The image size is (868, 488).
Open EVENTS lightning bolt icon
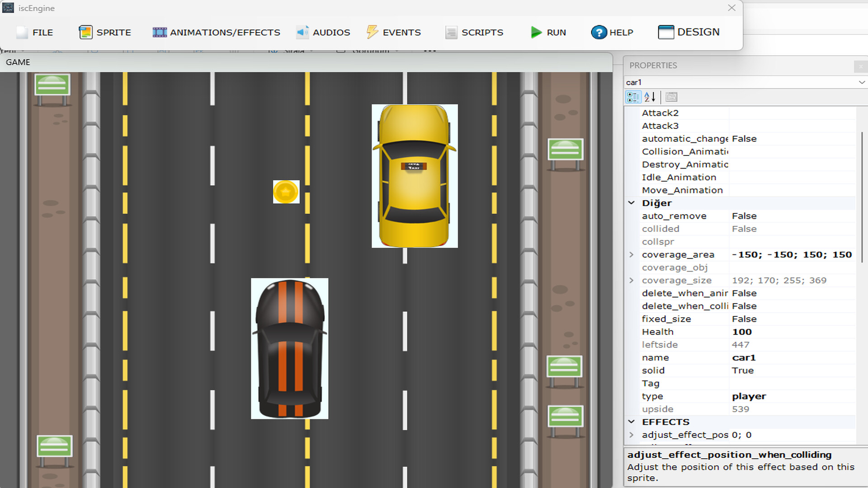(x=372, y=32)
